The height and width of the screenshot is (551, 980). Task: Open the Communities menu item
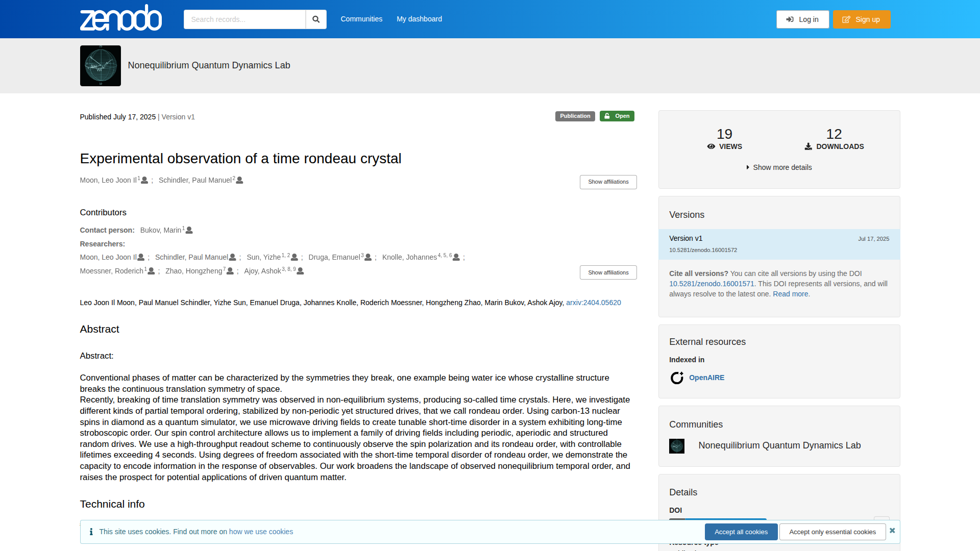tap(361, 19)
